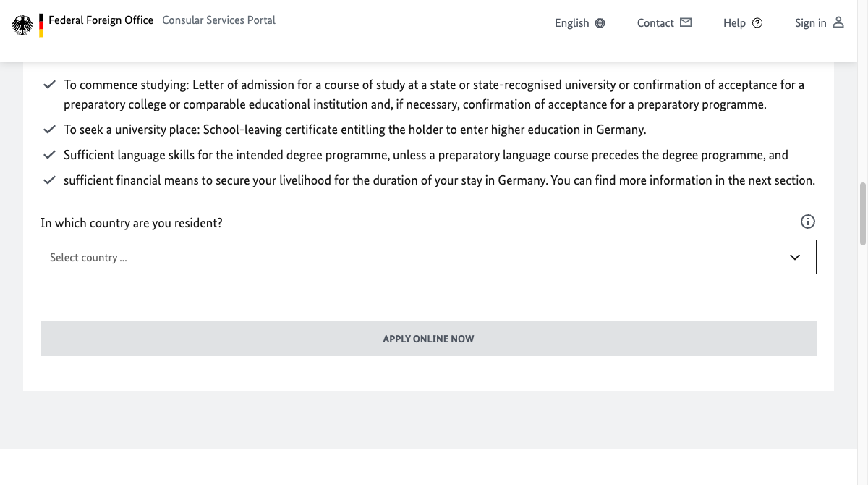Click the chevron arrow in country field
The image size is (868, 485).
[795, 257]
